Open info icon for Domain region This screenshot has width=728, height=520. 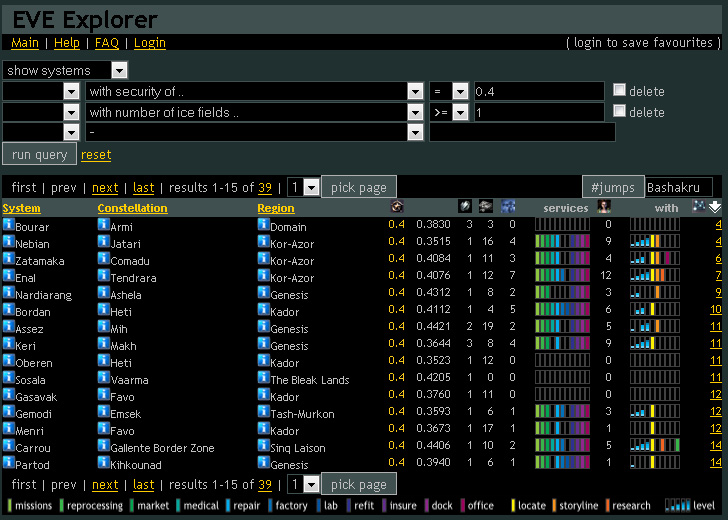(263, 225)
